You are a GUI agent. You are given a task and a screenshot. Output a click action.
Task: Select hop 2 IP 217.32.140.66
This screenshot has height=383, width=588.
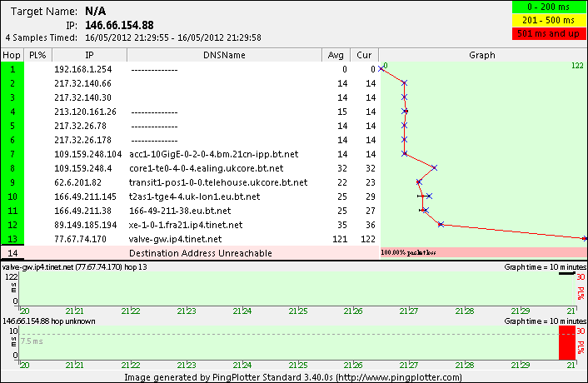point(82,83)
